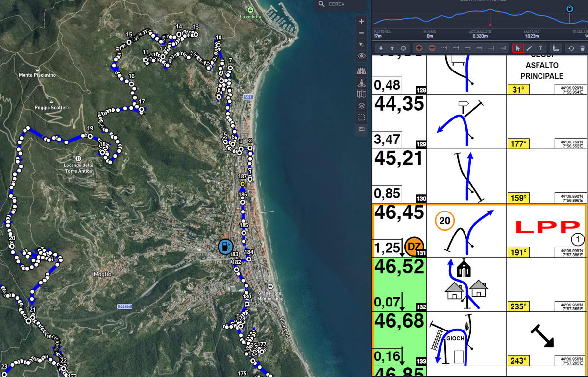The height and width of the screenshot is (377, 588).
Task: Select the brush drawing tool
Action: coord(529,48)
